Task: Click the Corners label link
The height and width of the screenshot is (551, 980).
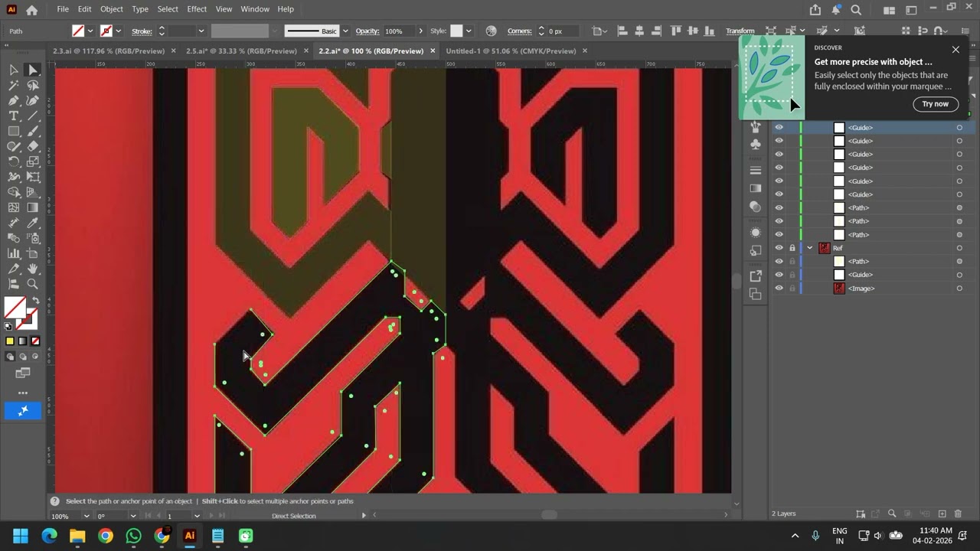Action: (x=519, y=31)
